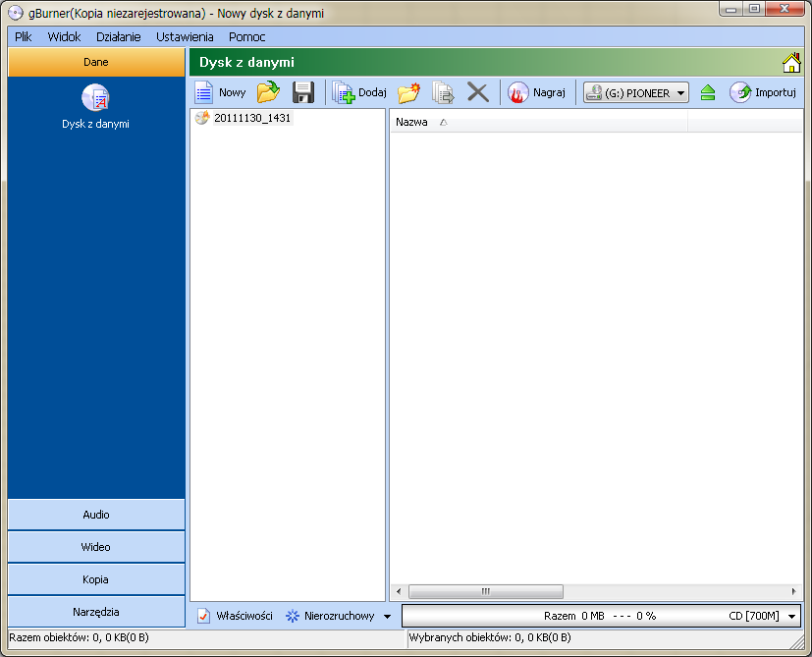The height and width of the screenshot is (657, 812).
Task: Eject the disc tray icon
Action: pos(707,92)
